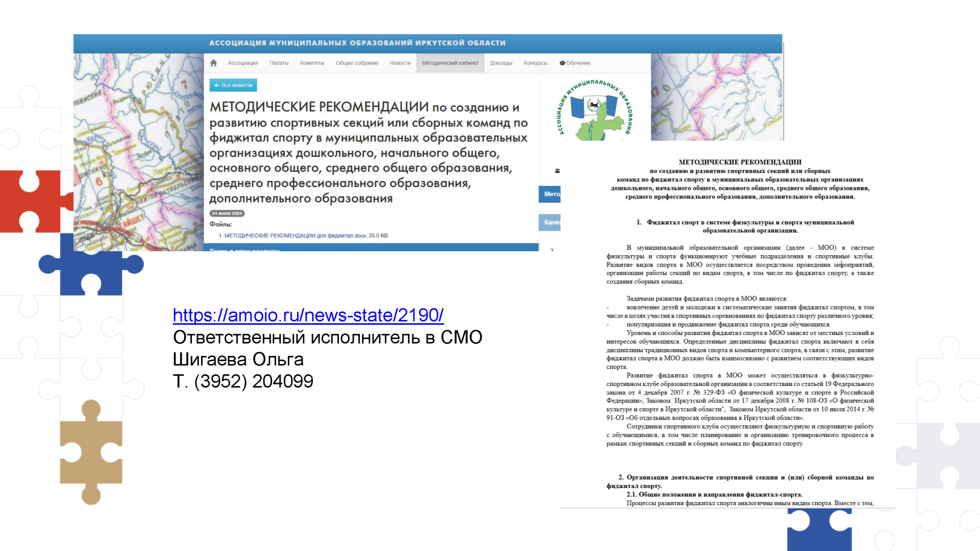The image size is (980, 551).
Task: Click the telephone icon in the sidebar
Action: 557,171
